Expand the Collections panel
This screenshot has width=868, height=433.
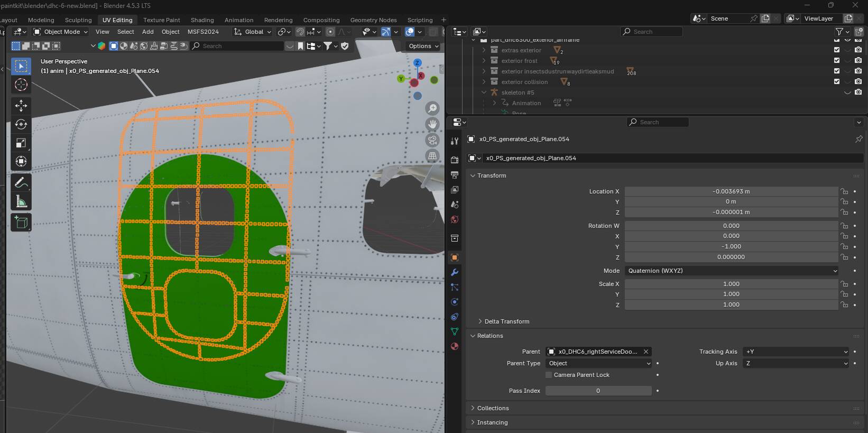coord(493,408)
